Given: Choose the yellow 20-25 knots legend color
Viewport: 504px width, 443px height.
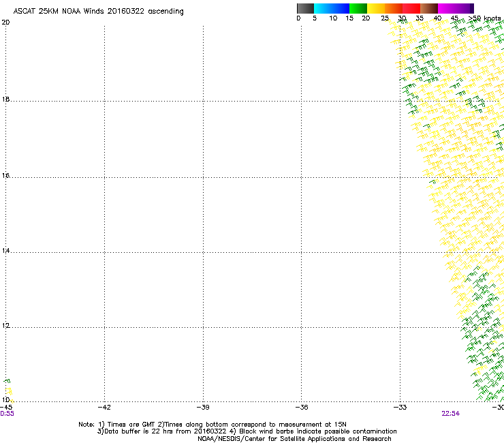Looking at the screenshot, I should click(376, 8).
